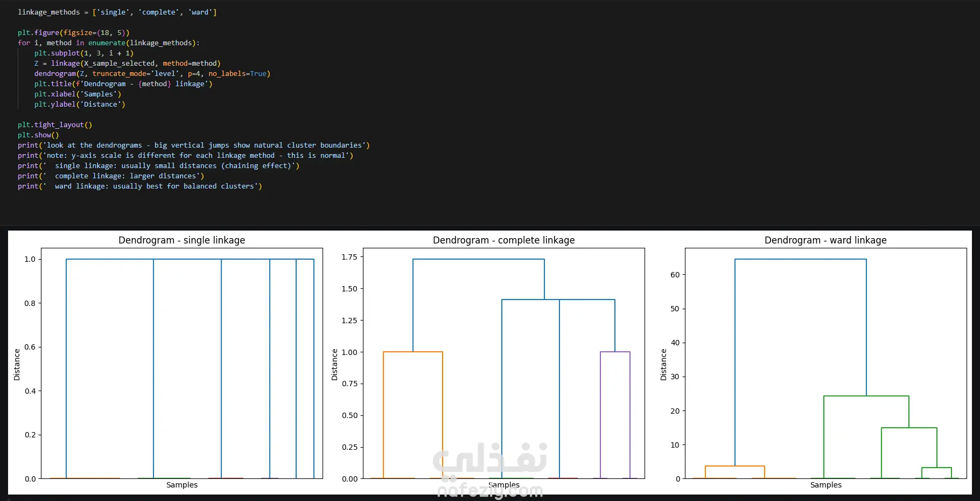Click the 'plt.title(f'Dendrogram...' code line
The width and height of the screenshot is (980, 501).
[123, 83]
